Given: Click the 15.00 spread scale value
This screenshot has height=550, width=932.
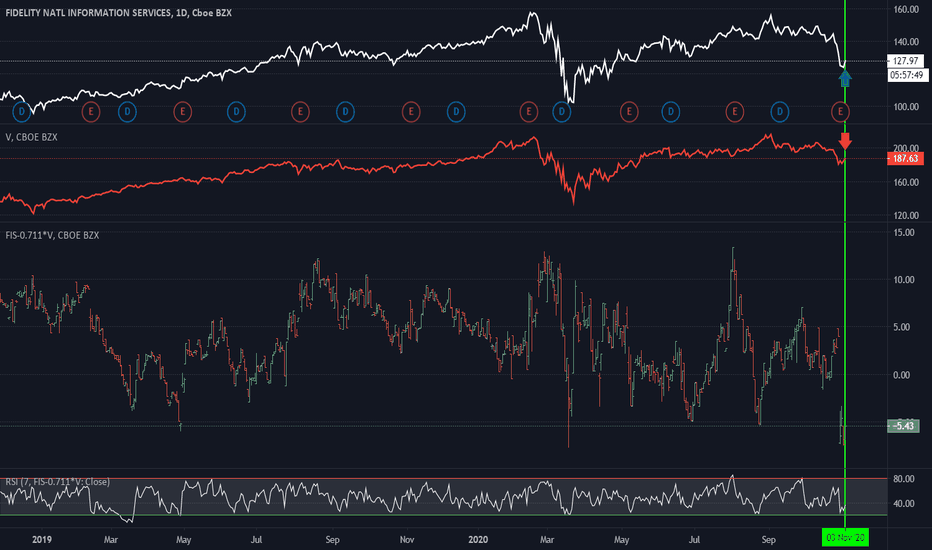Looking at the screenshot, I should [904, 232].
